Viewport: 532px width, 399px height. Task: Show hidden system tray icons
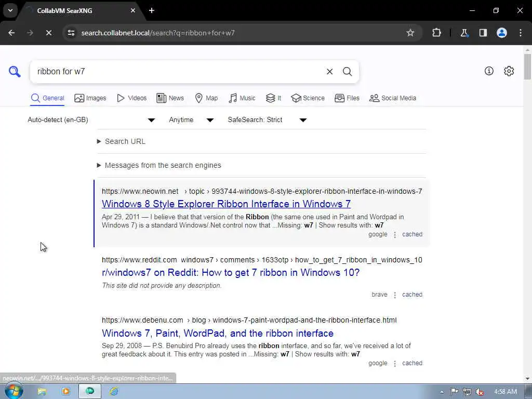(x=442, y=392)
